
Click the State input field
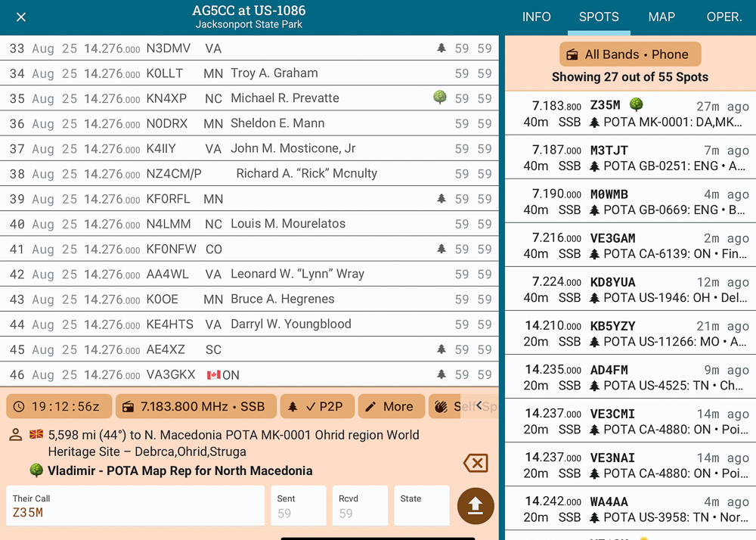tap(421, 506)
